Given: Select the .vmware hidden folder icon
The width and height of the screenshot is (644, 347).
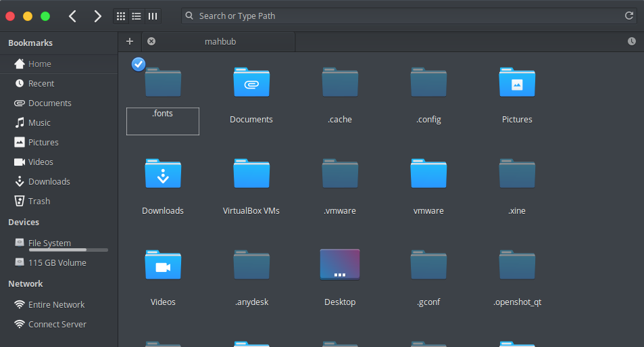Looking at the screenshot, I should 340,174.
